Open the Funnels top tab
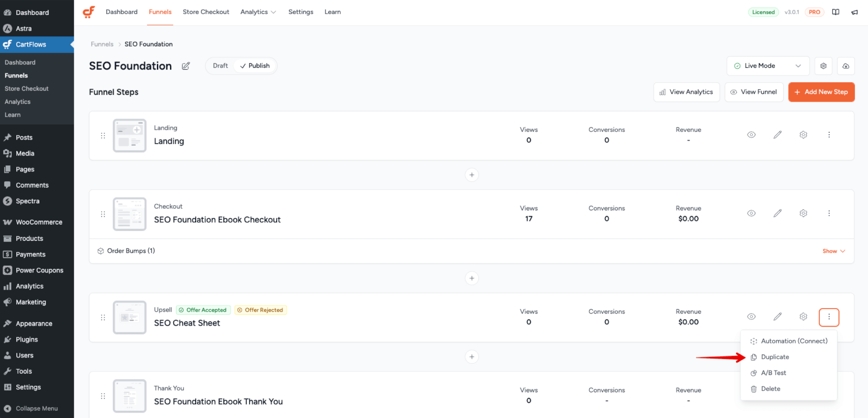 160,12
